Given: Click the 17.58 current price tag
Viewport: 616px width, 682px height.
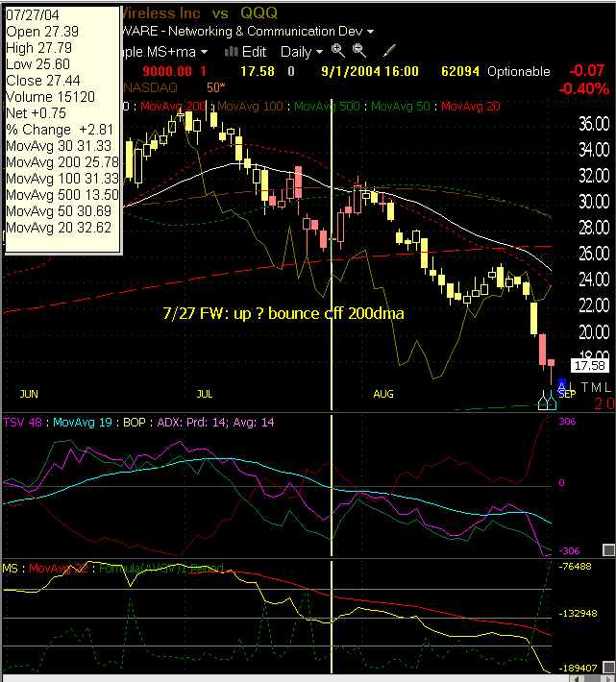Looking at the screenshot, I should pyautogui.click(x=589, y=365).
